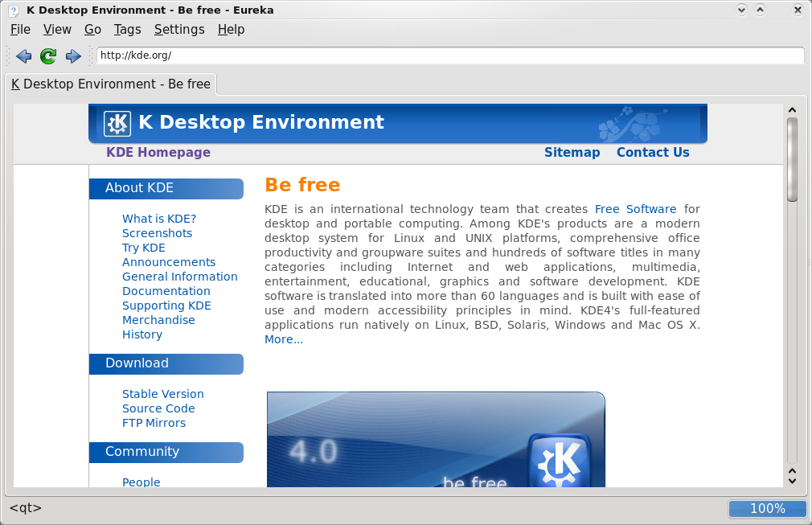Screen dimensions: 812x525
Task: Open the Documentation link
Action: 166,291
